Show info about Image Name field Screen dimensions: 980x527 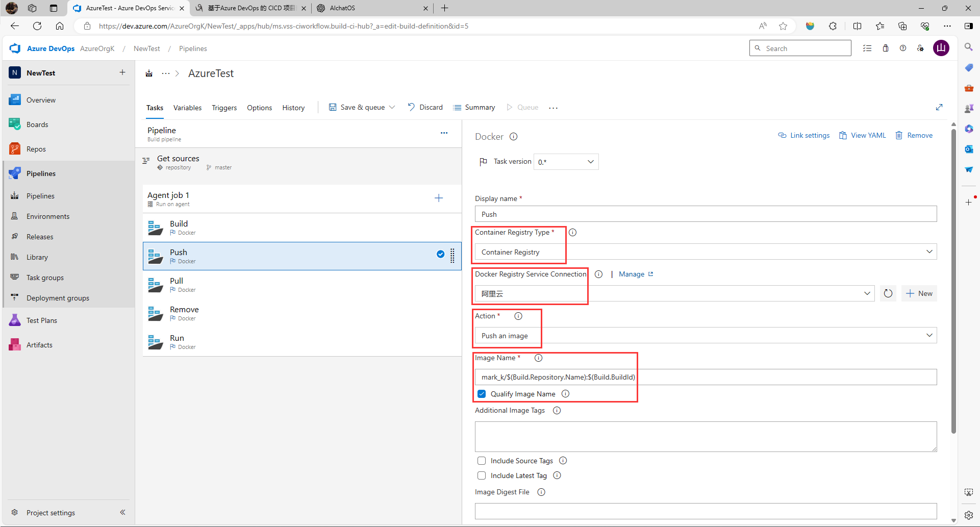[x=538, y=358]
